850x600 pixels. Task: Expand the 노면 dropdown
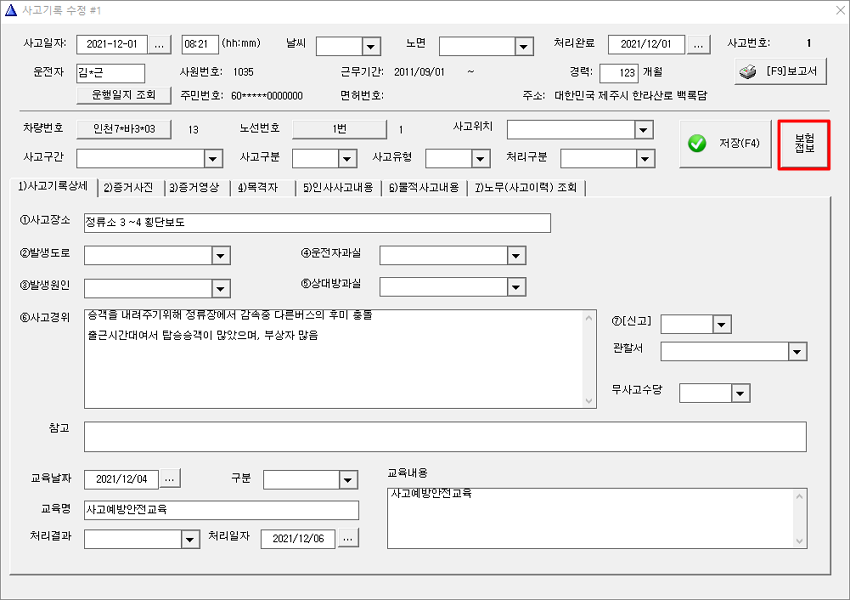click(523, 47)
